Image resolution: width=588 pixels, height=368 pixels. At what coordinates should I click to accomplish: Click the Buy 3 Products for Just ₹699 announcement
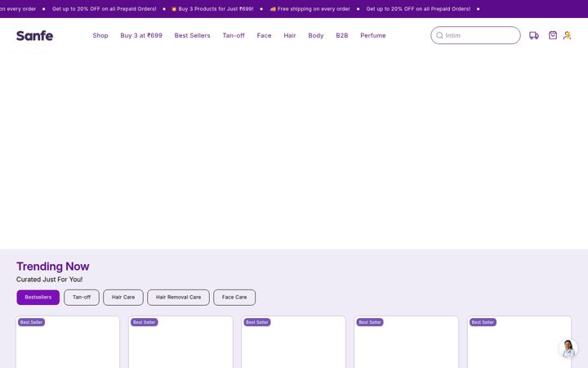[x=212, y=9]
